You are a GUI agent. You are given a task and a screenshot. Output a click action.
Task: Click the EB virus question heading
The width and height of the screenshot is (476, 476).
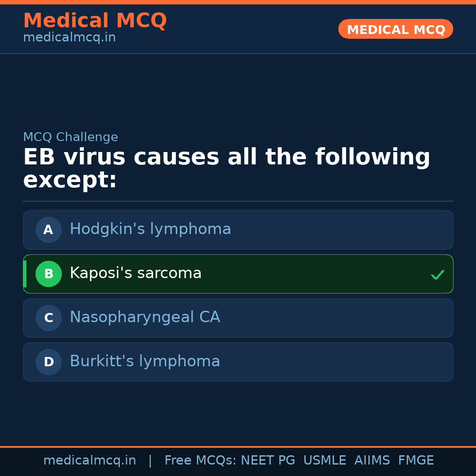(227, 169)
